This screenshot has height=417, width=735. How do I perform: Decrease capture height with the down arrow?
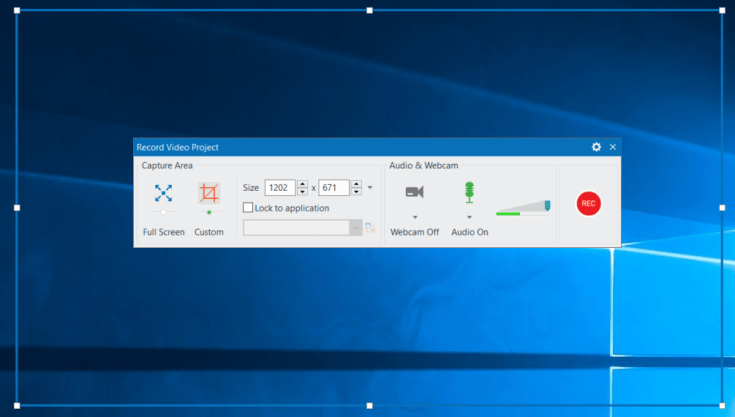pyautogui.click(x=356, y=191)
